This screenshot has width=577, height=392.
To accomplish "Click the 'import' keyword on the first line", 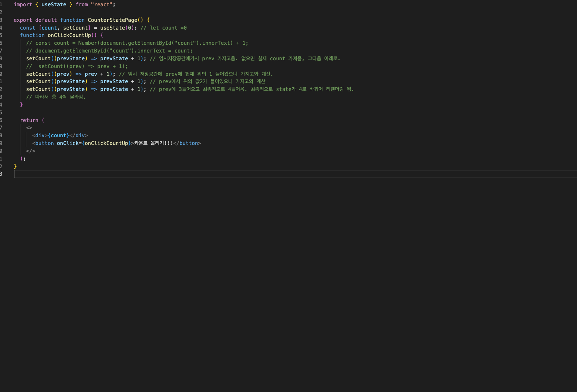I will pyautogui.click(x=23, y=4).
